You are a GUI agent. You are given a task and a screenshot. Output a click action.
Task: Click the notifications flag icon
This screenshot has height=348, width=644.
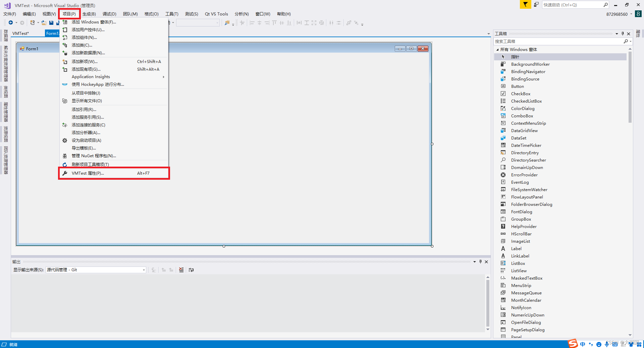tap(525, 4)
